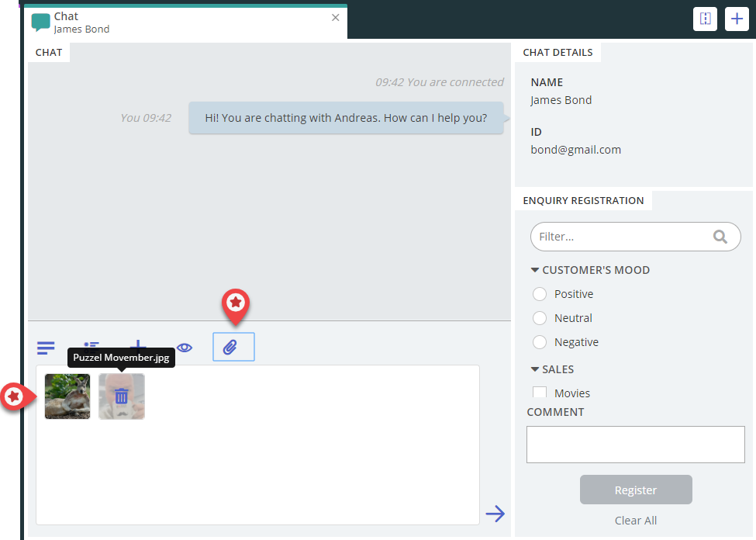
Task: Tick the Movies checkbox under Sales
Action: (x=540, y=393)
